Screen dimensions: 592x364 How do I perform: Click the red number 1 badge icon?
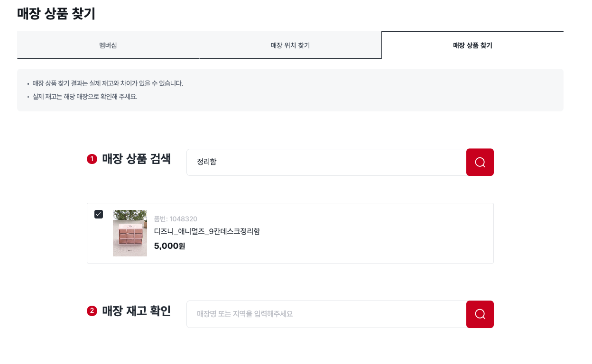pyautogui.click(x=92, y=159)
